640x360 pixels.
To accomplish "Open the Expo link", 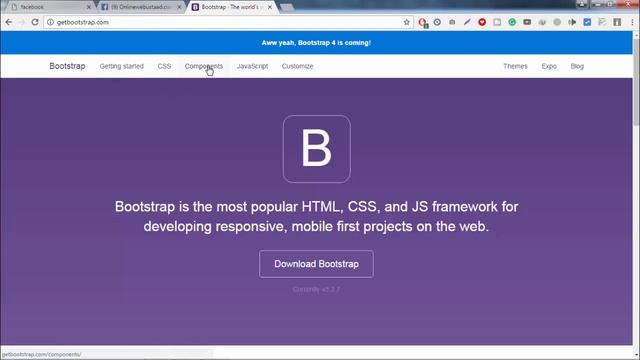I will [549, 66].
